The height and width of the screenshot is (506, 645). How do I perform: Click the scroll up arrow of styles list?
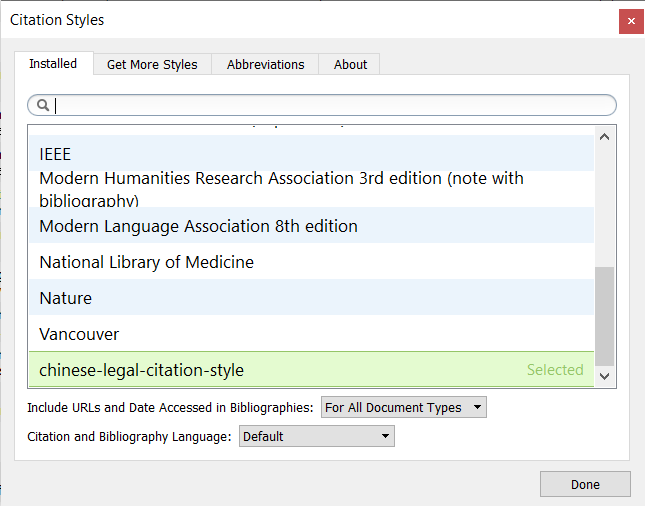click(x=604, y=137)
